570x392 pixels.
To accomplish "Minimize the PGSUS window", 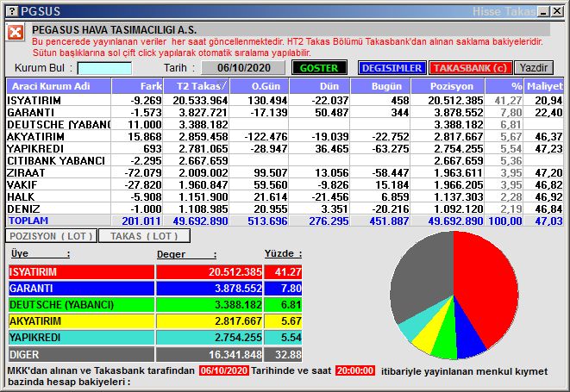I will (543, 11).
